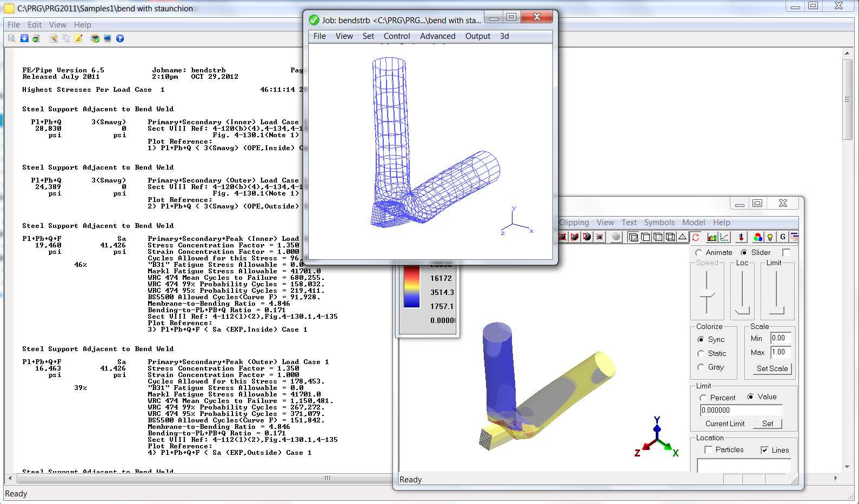Select the Animate radio button
The image size is (859, 504).
[699, 253]
